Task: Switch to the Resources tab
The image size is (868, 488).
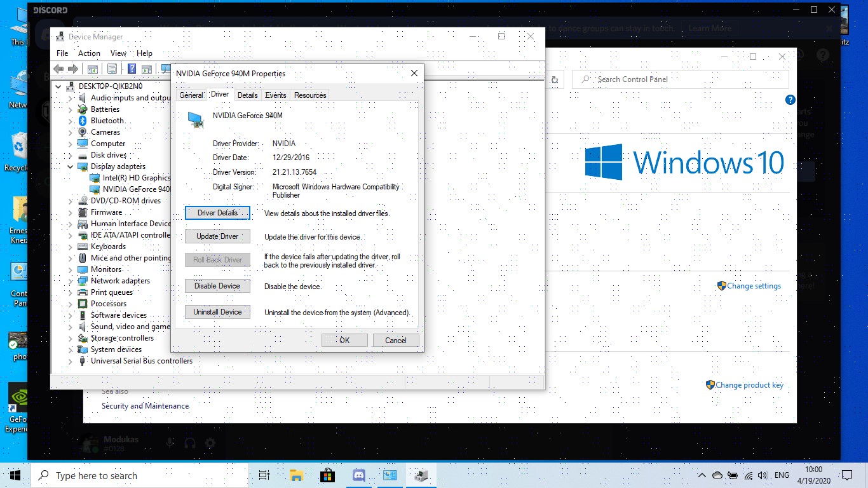Action: coord(310,95)
